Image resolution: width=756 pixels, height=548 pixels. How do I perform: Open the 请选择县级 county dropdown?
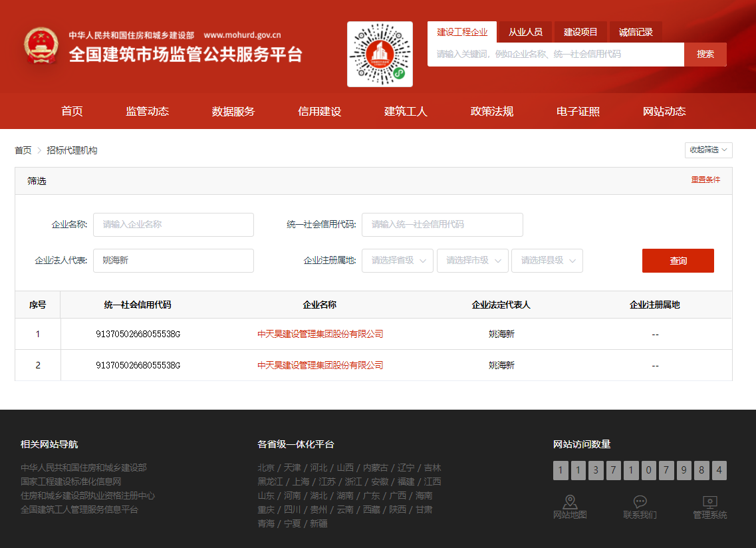coord(547,261)
